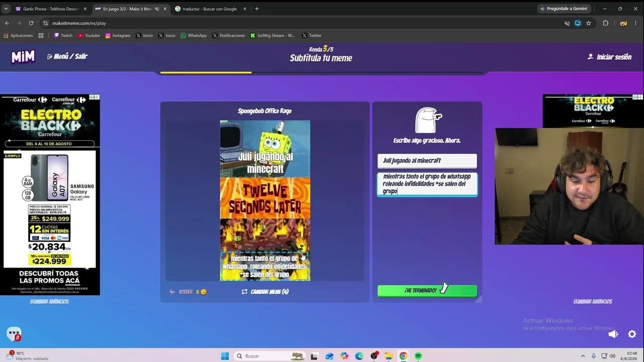Click Iniciar sesión
This screenshot has height=362, width=644.
click(609, 57)
